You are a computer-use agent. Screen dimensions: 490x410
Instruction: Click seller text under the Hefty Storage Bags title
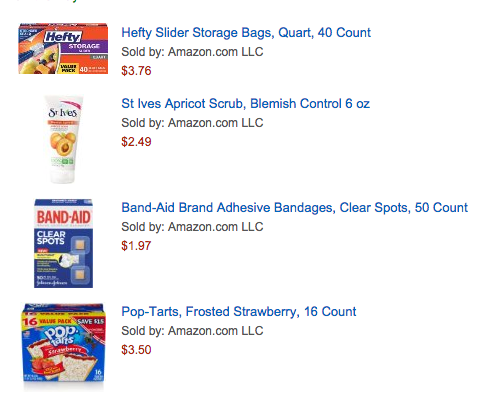[x=192, y=52]
